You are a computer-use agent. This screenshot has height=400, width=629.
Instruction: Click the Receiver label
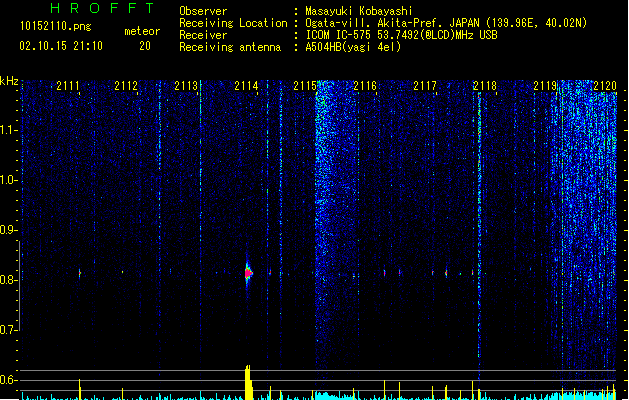coord(203,35)
